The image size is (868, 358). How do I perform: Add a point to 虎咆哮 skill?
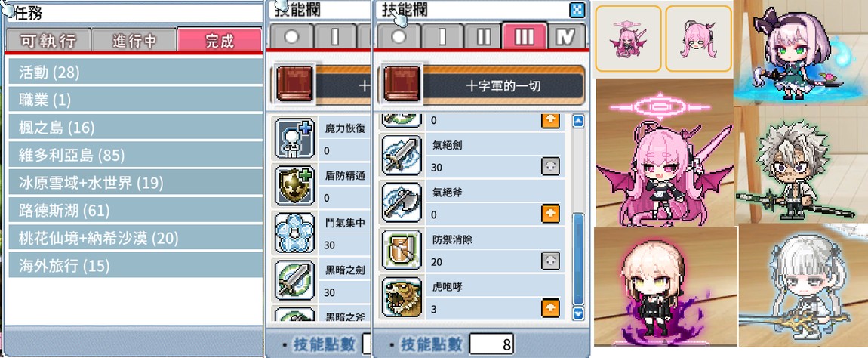pos(549,307)
